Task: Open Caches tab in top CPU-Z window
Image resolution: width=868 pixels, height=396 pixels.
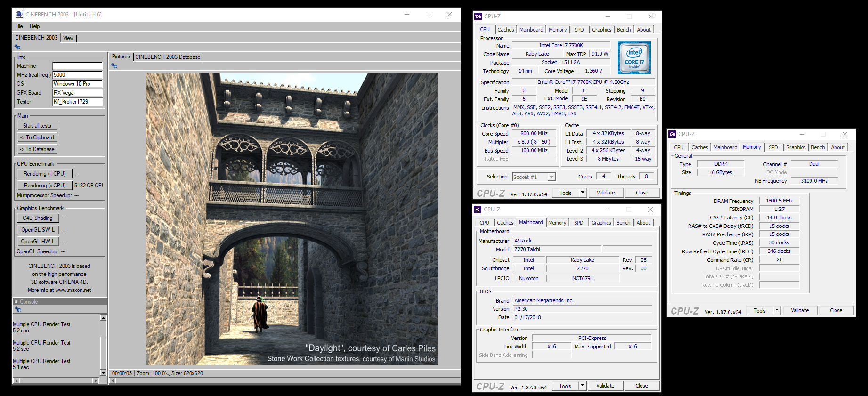Action: tap(506, 30)
